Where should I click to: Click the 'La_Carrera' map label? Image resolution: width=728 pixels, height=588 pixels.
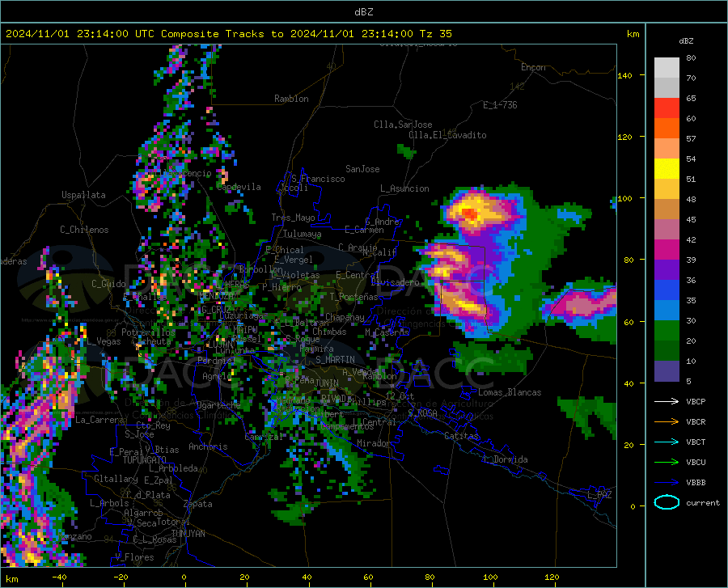click(x=99, y=420)
